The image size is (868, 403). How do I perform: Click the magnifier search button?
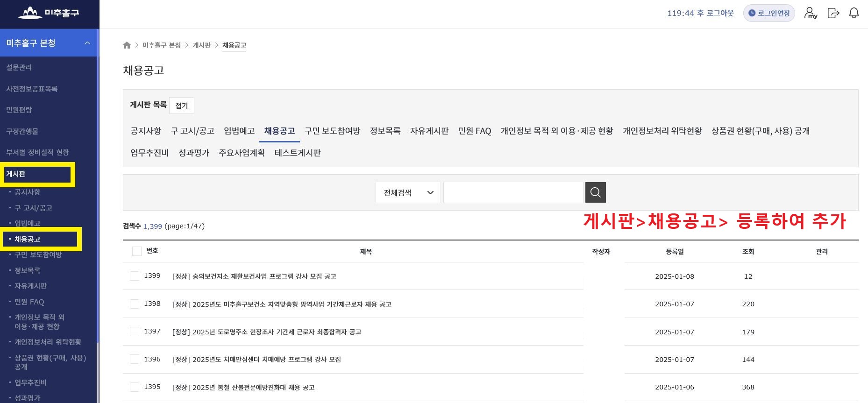[595, 192]
